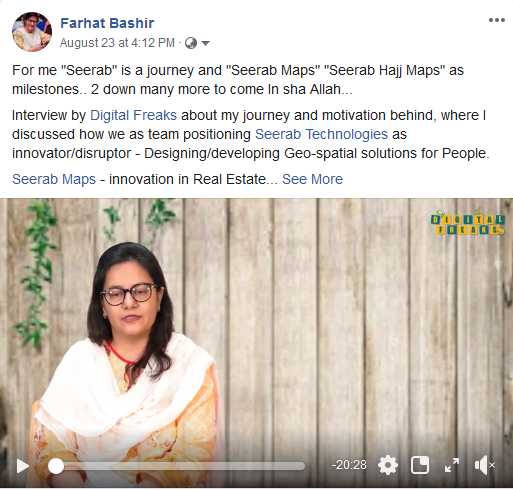Expand the audience selector arrow
The height and width of the screenshot is (490, 513).
click(x=206, y=43)
